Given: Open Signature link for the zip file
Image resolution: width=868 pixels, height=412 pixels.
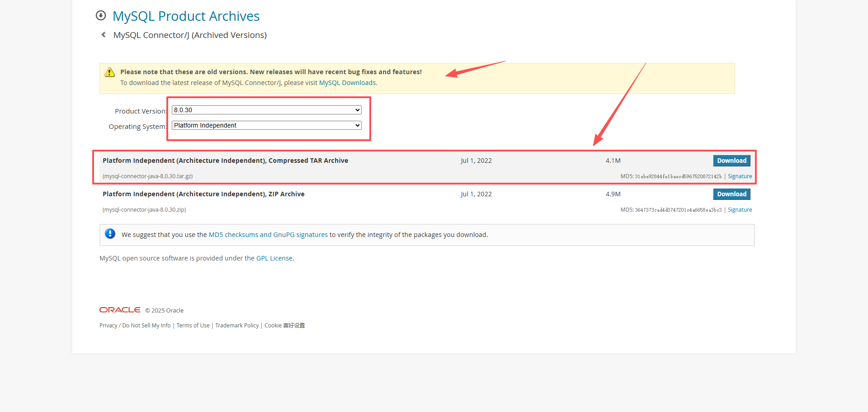Looking at the screenshot, I should click(740, 210).
